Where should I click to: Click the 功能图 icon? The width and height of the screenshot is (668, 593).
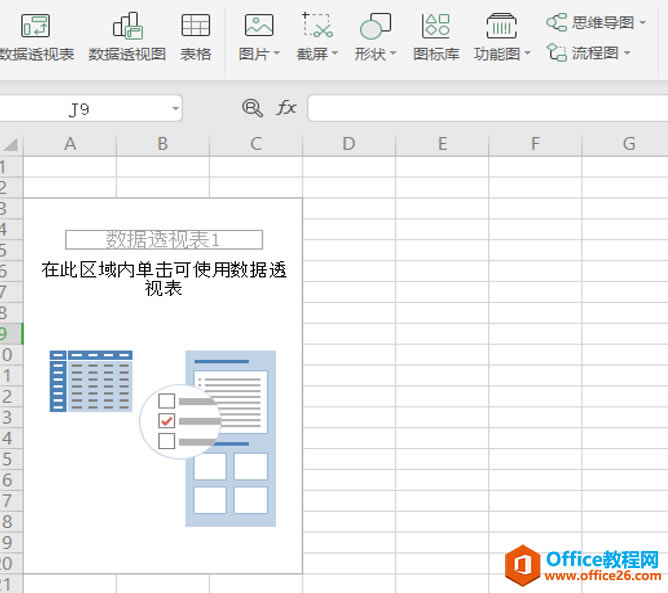pyautogui.click(x=501, y=26)
